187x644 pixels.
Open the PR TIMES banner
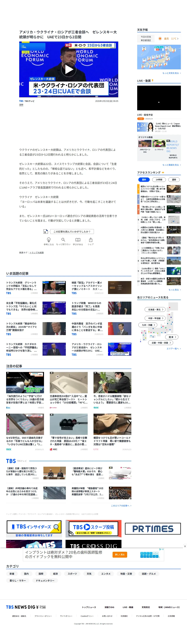(153, 528)
